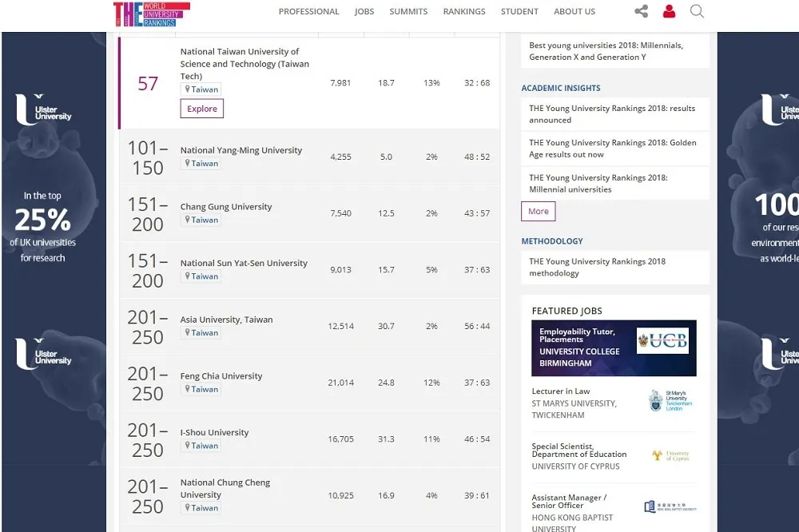Click UCB logo in featured jobs
This screenshot has height=532, width=799.
[x=662, y=340]
